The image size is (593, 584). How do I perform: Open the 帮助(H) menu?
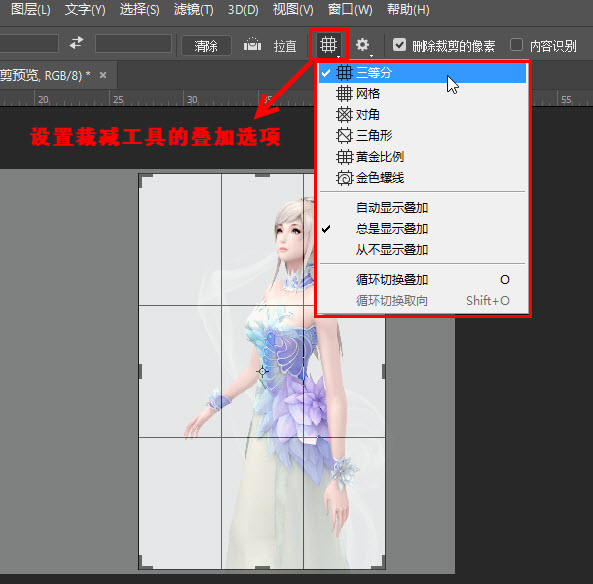coord(408,9)
